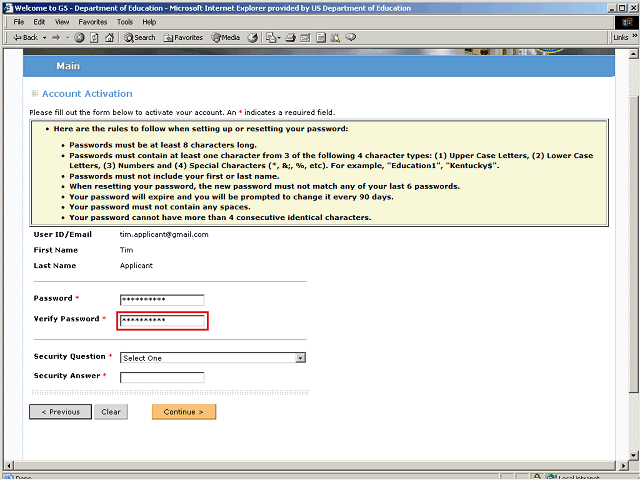Click the scroll down arrow

coord(633,455)
